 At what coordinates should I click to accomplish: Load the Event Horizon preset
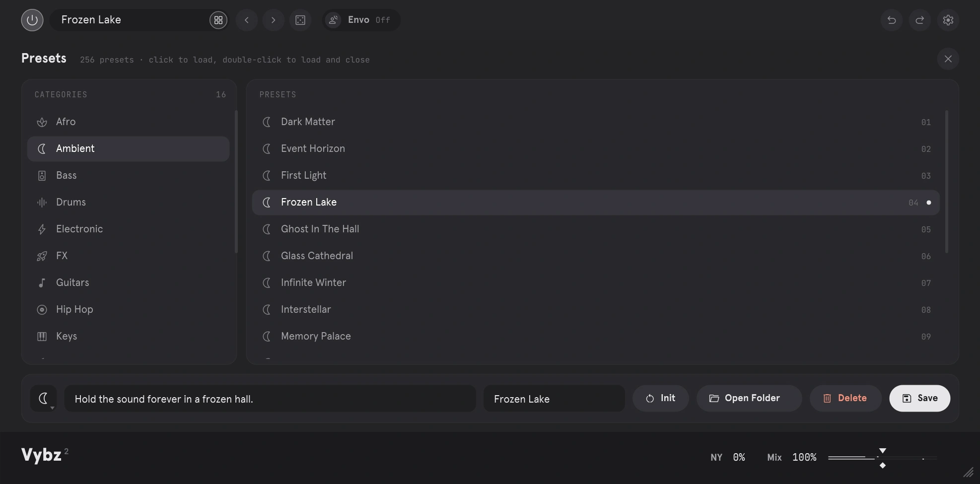[596, 148]
